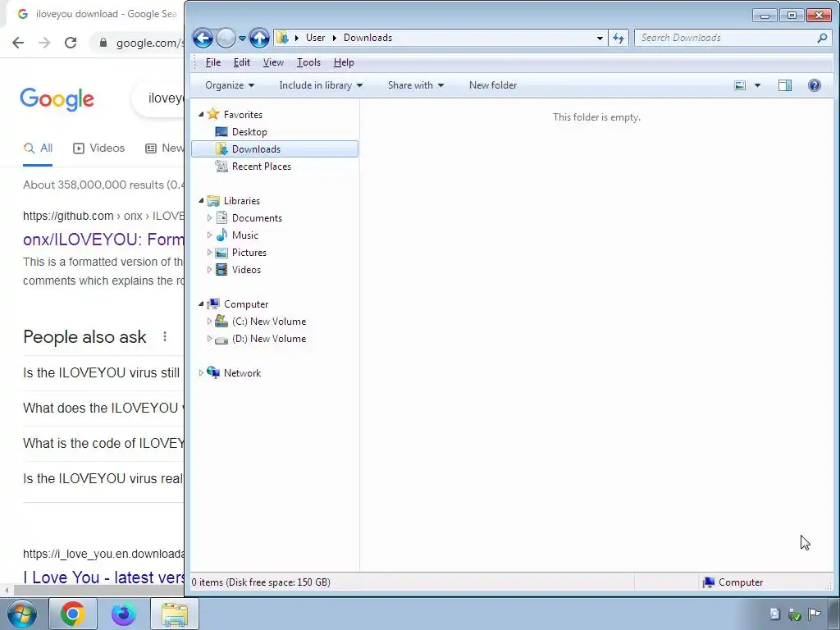Expand the Pictures library
Image resolution: width=840 pixels, height=630 pixels.
(x=209, y=253)
